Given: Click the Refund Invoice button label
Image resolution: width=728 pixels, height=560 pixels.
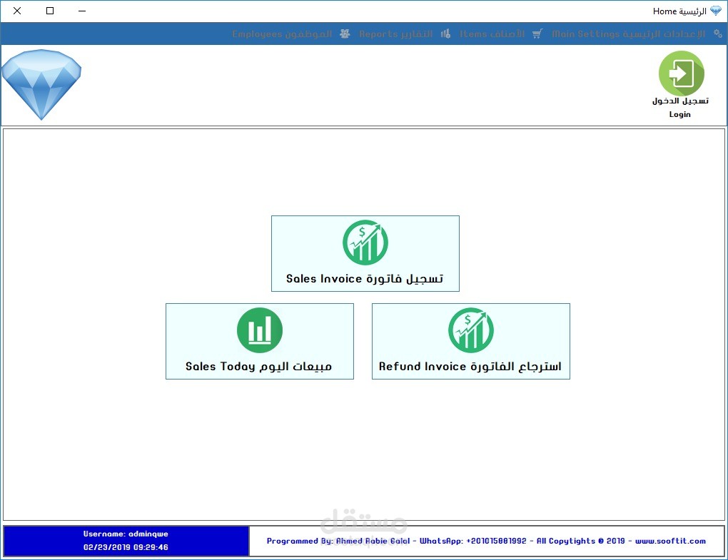Looking at the screenshot, I should click(x=470, y=367).
